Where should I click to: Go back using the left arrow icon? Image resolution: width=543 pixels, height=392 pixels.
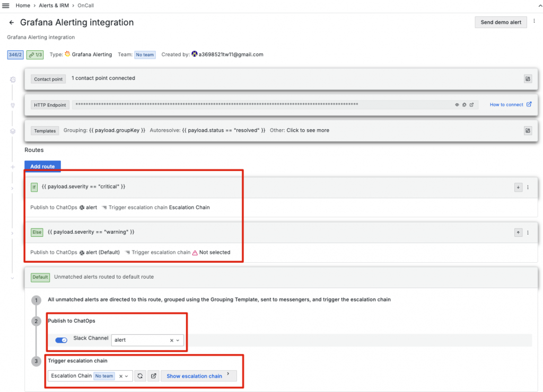pos(12,22)
